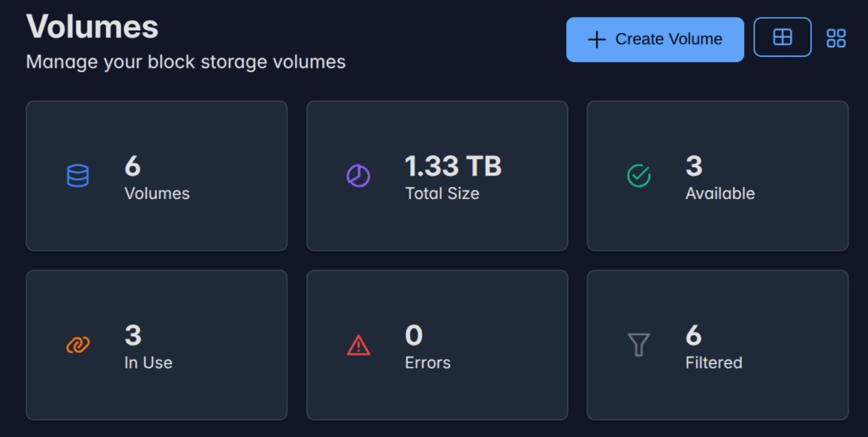Image resolution: width=868 pixels, height=437 pixels.
Task: Switch to grid cards view
Action: 836,38
